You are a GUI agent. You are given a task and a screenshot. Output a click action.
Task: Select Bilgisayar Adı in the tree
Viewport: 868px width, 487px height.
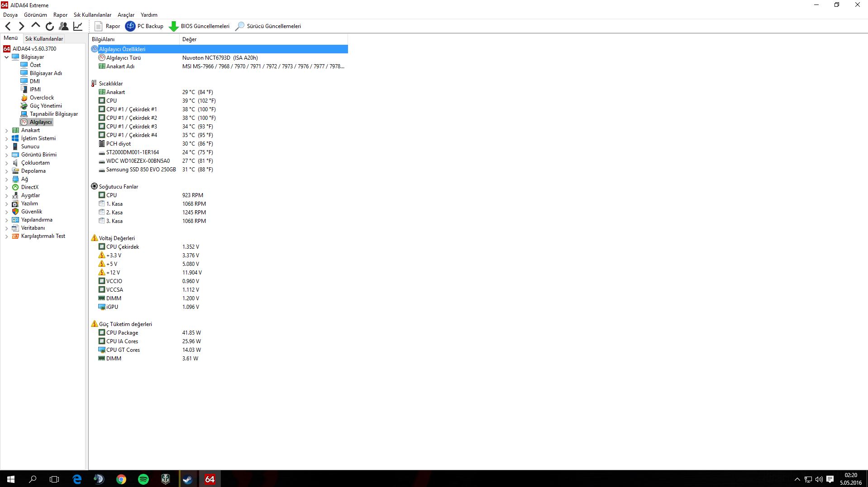click(x=46, y=73)
